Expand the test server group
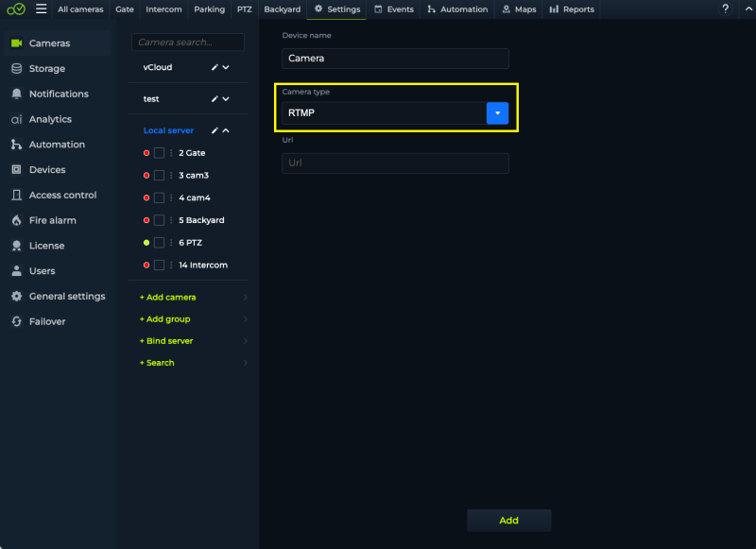756x549 pixels. pos(226,99)
